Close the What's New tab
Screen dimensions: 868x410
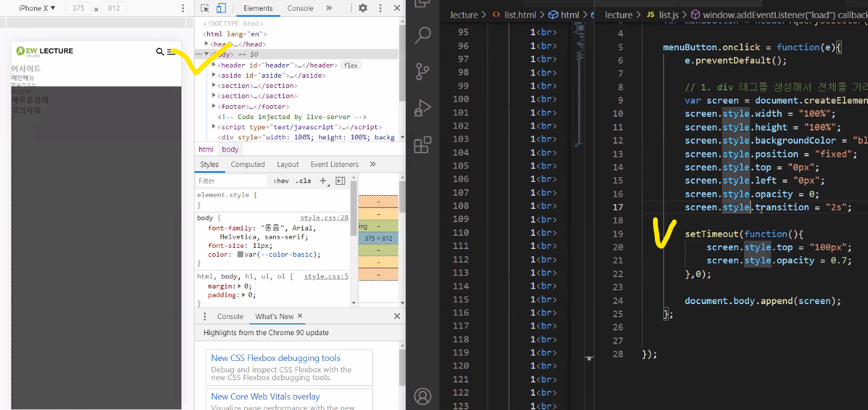click(x=300, y=316)
